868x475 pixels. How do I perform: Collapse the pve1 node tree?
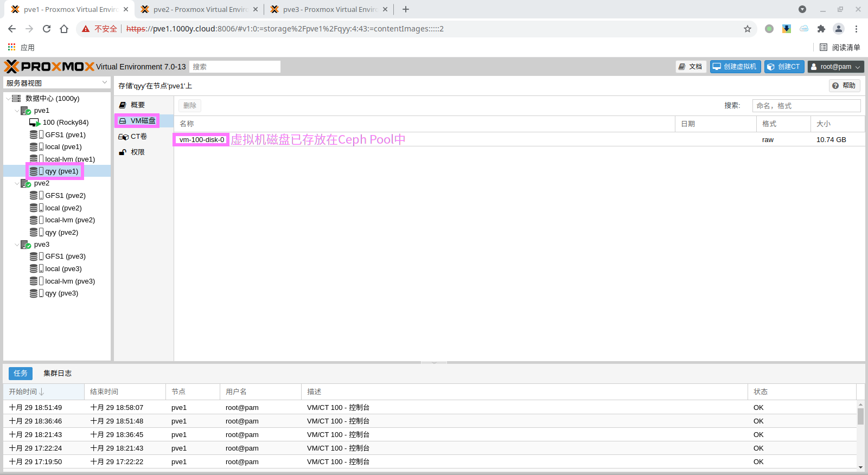[17, 111]
